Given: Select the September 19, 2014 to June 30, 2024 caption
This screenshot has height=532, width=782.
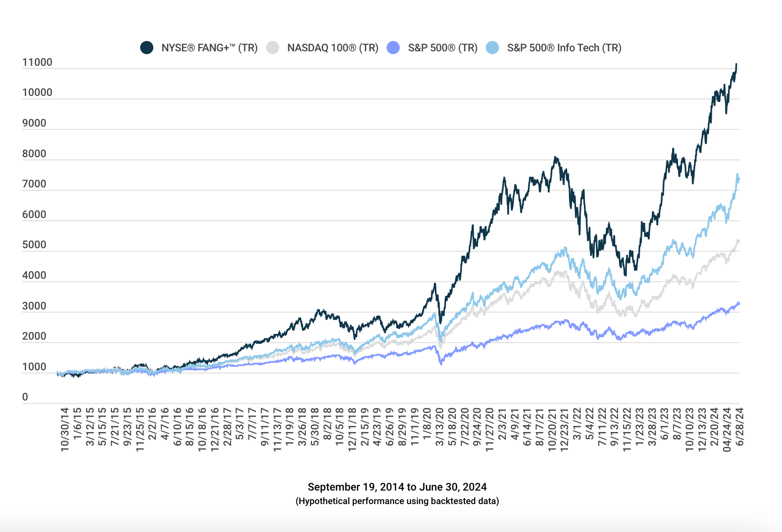Looking at the screenshot, I should pos(397,487).
